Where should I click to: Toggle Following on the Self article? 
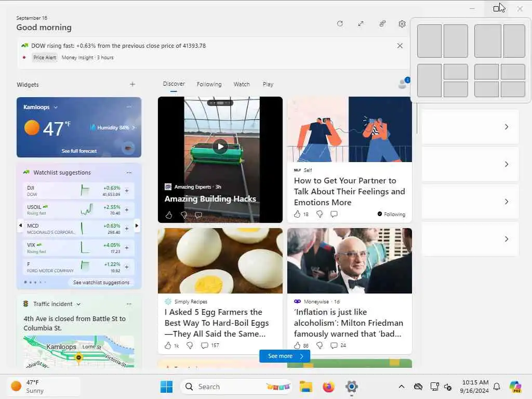[x=391, y=214]
